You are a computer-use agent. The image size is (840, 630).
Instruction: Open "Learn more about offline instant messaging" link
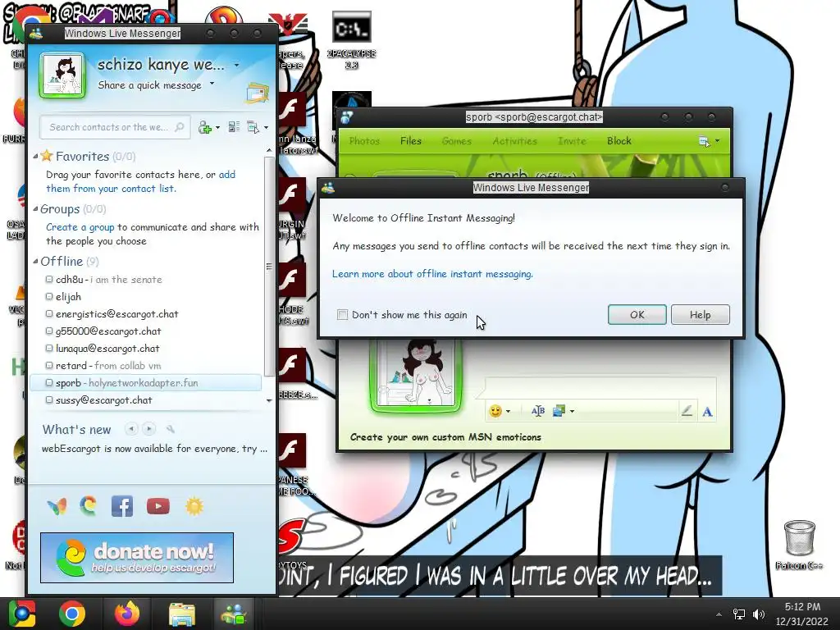(432, 274)
